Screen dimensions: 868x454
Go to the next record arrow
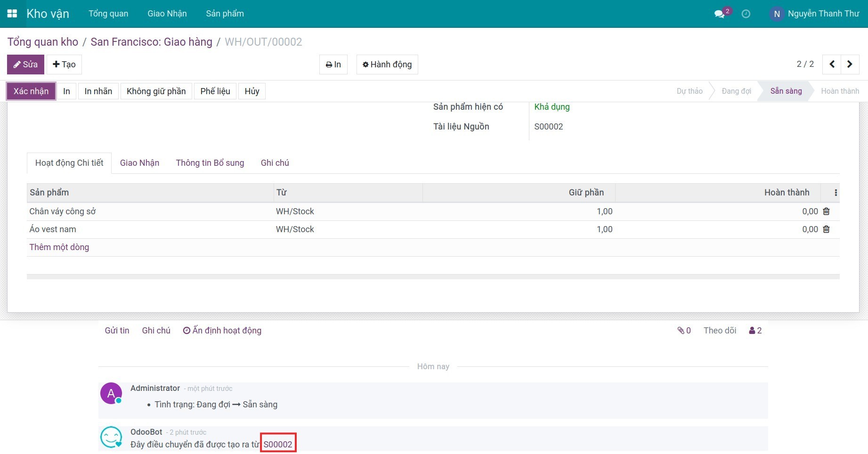tap(850, 65)
